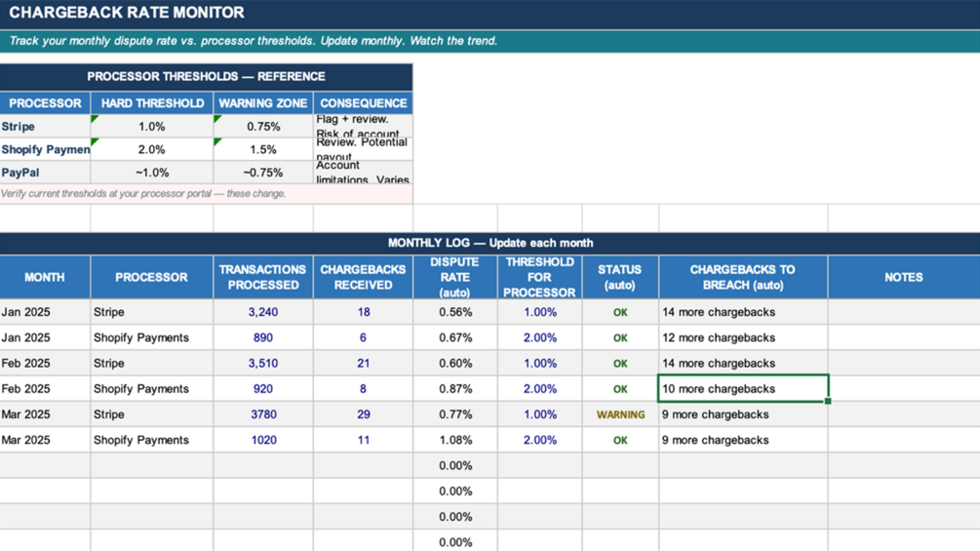Select the TRANSACTIONS PROCESSED column header
Viewport: 980px width, 551px height.
pyautogui.click(x=263, y=277)
